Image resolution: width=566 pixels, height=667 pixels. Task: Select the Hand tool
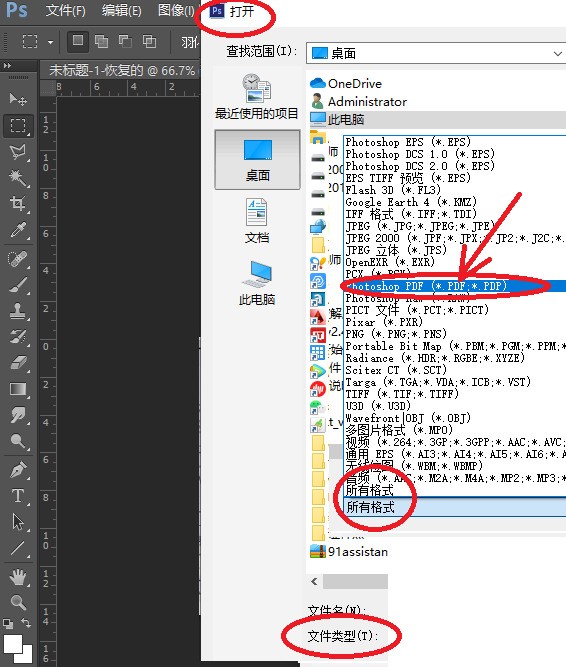coord(17,577)
